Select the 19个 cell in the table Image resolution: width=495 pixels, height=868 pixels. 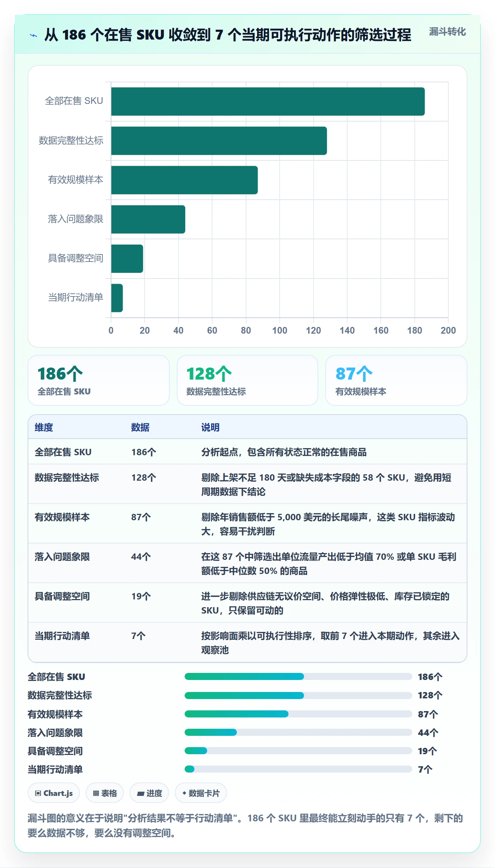(141, 596)
